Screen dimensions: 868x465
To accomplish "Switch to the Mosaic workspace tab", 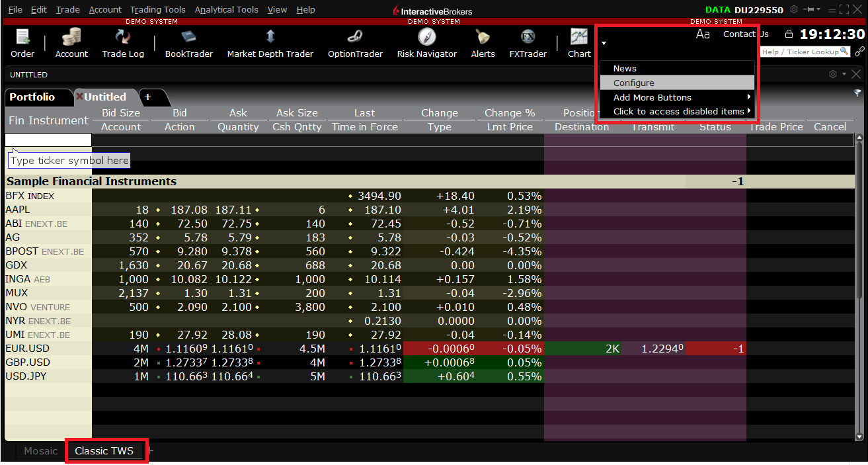I will 41,451.
